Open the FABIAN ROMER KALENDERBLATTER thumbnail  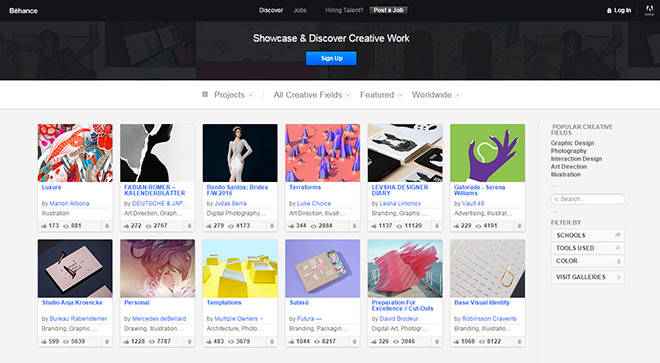(x=157, y=153)
